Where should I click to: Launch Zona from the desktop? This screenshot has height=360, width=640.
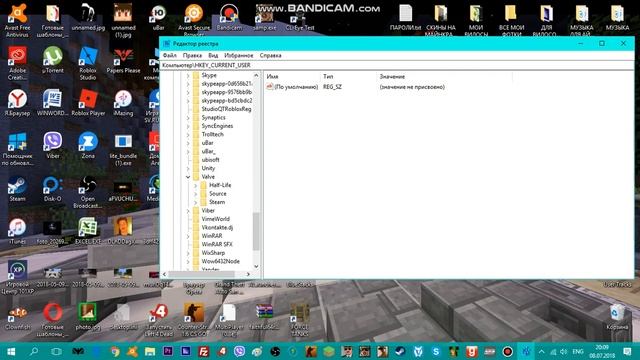[88, 146]
